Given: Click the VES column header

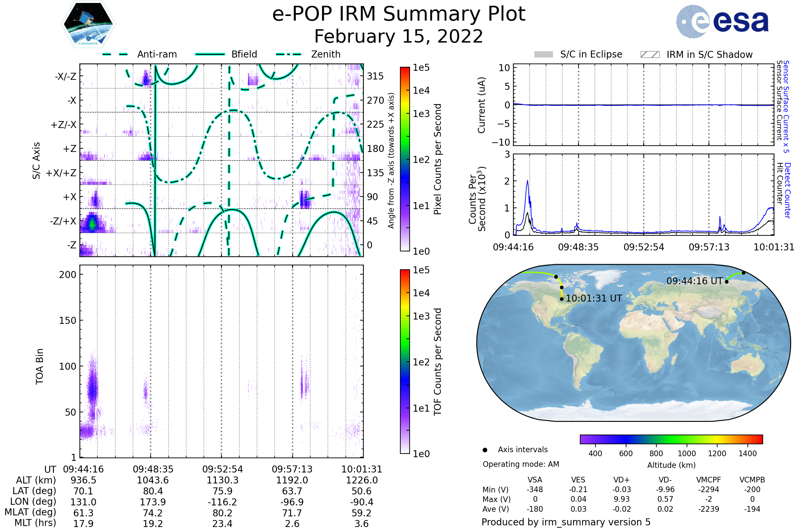Looking at the screenshot, I should pos(578,480).
